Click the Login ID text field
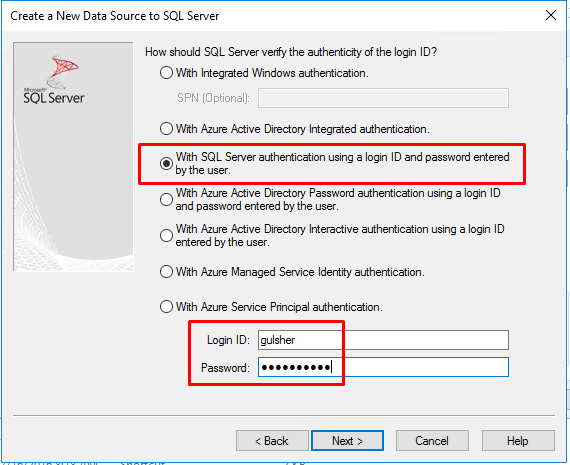The image size is (570, 465). 383,340
